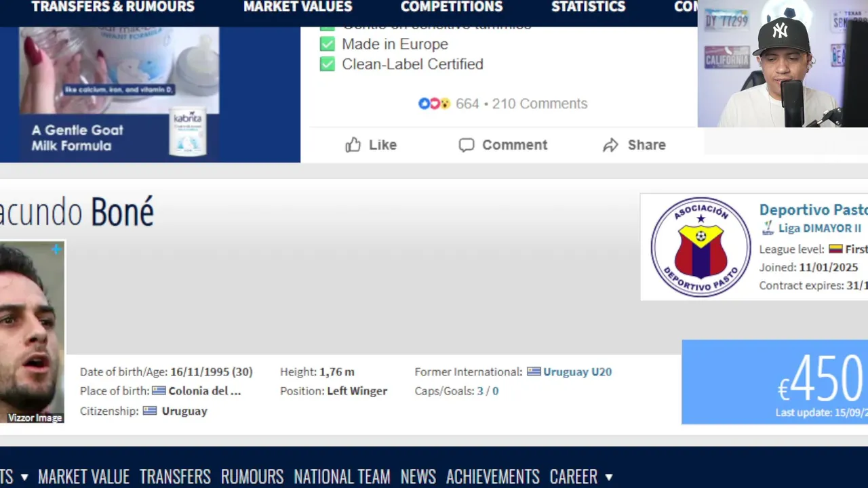
Task: Click the Made in Europe checkmark
Action: [327, 44]
